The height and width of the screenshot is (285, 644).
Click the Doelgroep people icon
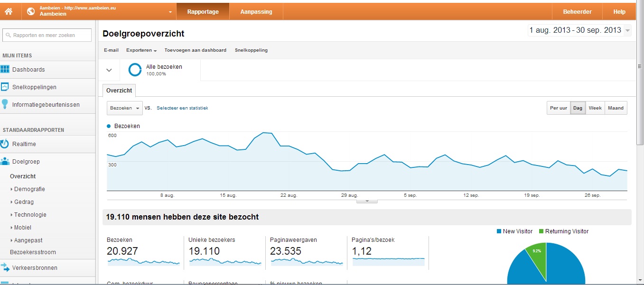click(5, 161)
